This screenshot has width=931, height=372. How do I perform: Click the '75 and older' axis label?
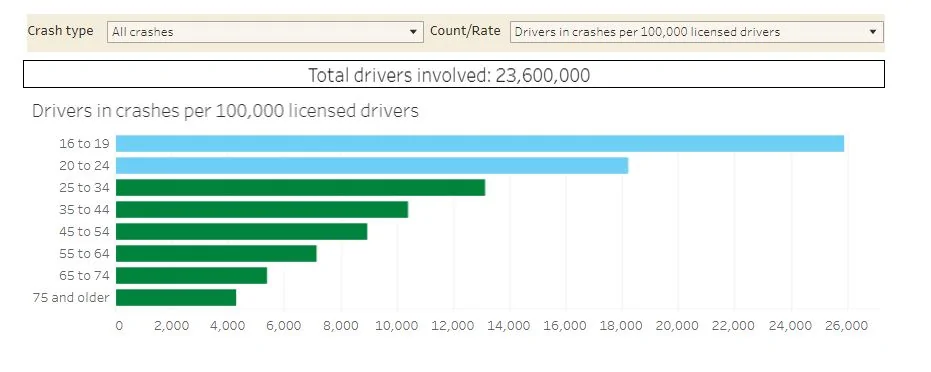(x=71, y=297)
